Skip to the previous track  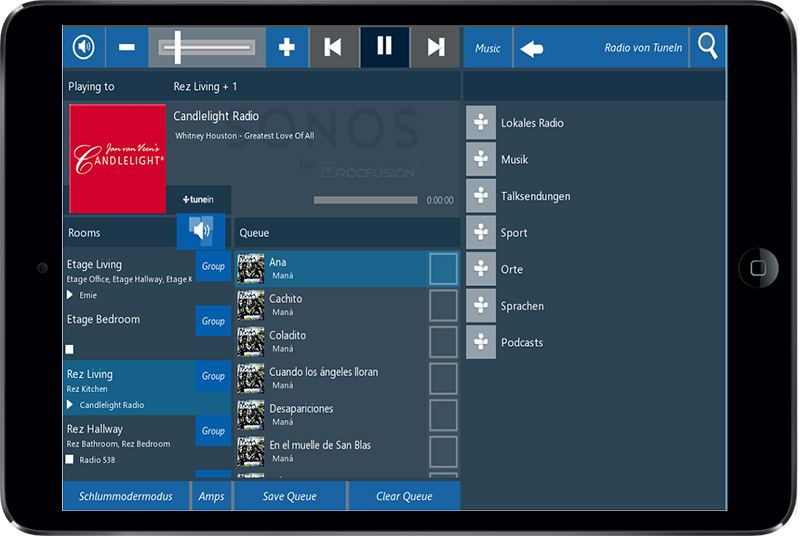point(333,47)
